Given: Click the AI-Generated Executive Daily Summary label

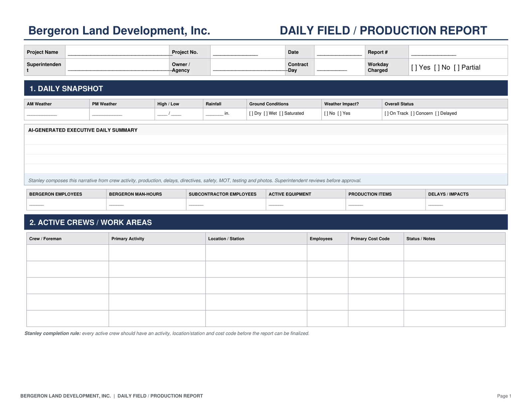Looking at the screenshot, I should (83, 130).
